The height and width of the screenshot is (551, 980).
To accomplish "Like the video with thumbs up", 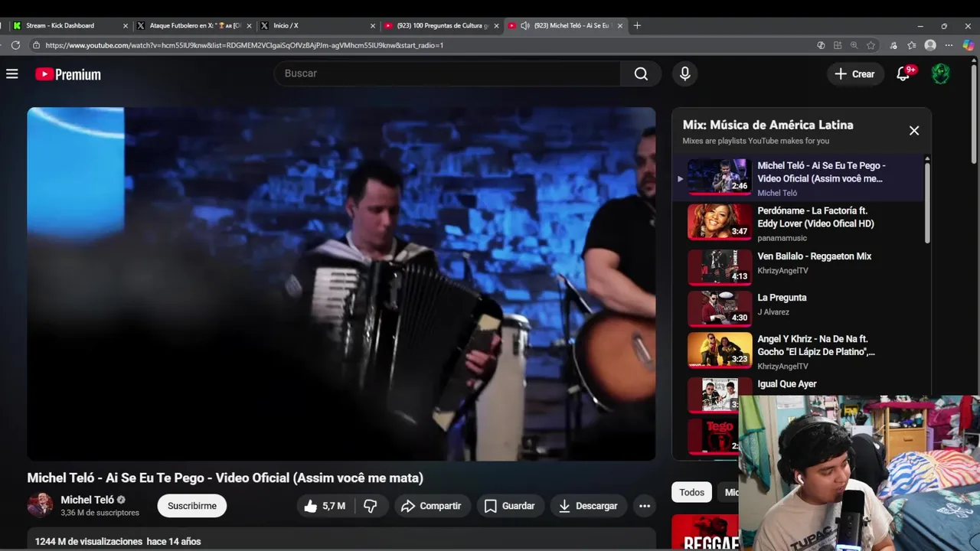I will click(324, 506).
